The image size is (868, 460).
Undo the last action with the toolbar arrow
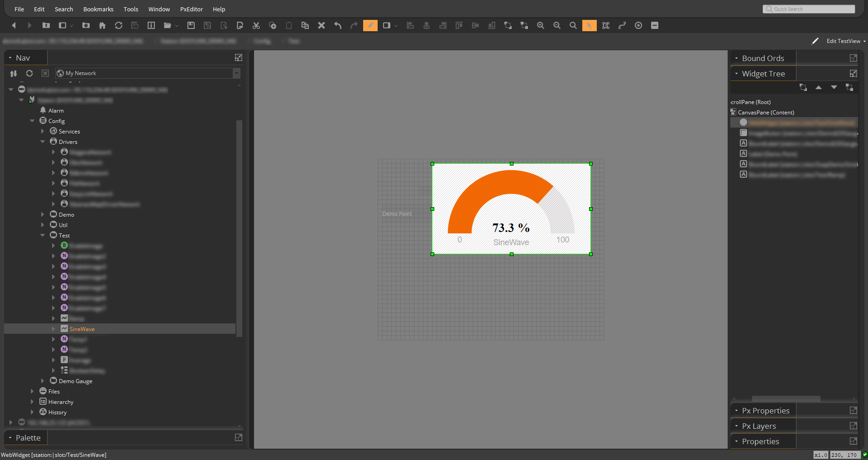[338, 25]
